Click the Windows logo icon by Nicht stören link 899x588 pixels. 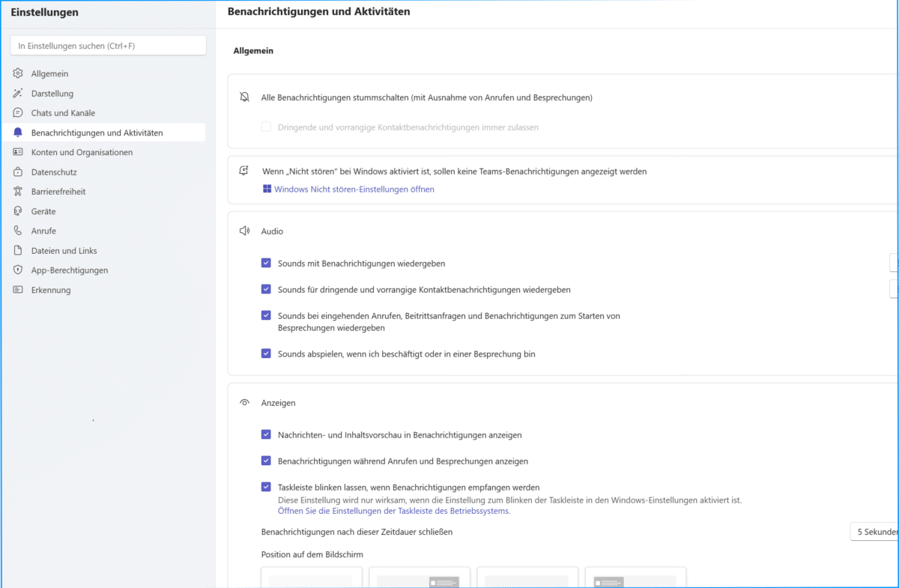pos(267,190)
